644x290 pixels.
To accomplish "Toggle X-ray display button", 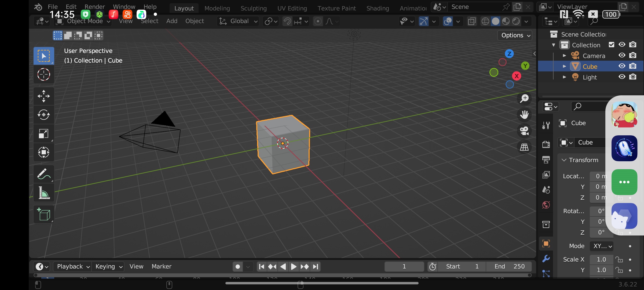I will click(472, 21).
